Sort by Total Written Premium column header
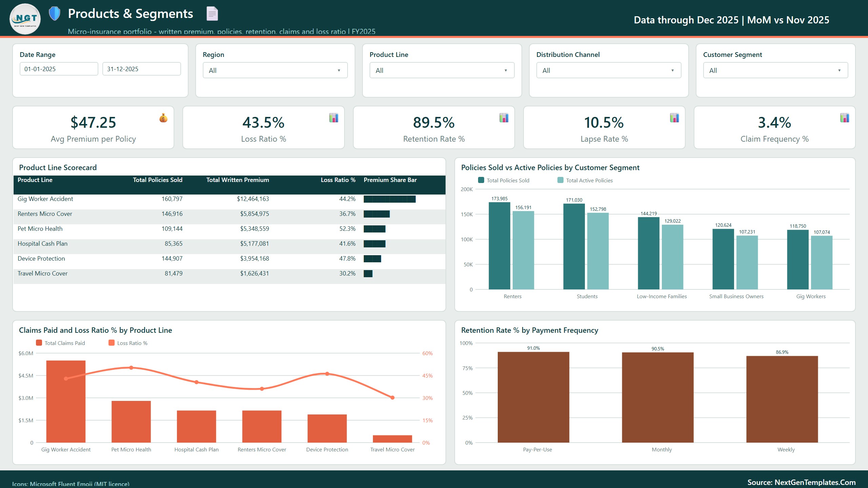The image size is (868, 488). (x=238, y=180)
